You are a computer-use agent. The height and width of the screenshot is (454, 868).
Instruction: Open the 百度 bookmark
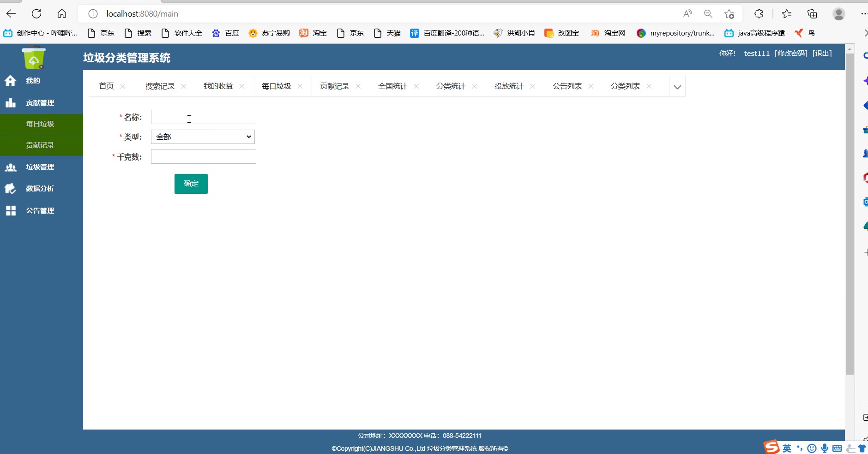[x=226, y=33]
